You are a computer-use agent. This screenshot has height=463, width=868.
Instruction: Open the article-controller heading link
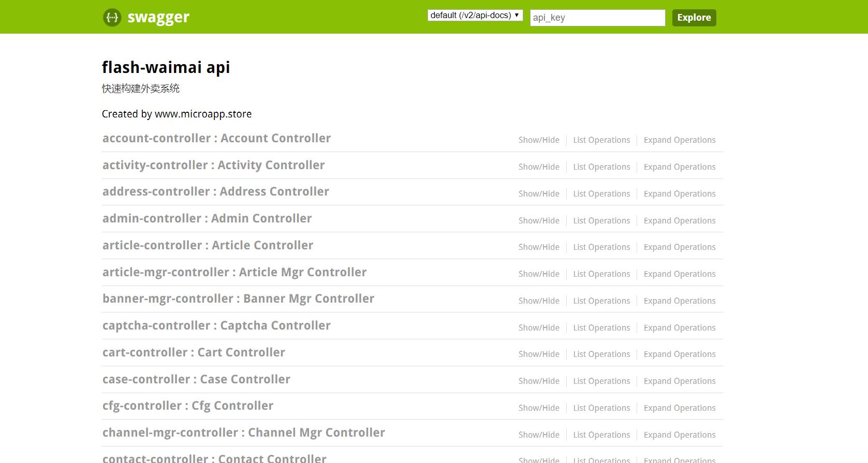click(208, 246)
